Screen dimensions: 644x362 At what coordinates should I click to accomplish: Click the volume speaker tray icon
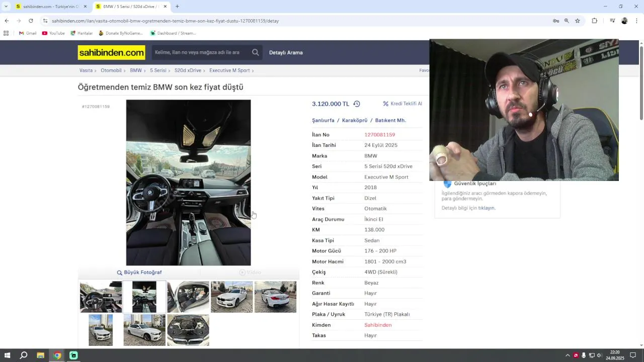599,355
